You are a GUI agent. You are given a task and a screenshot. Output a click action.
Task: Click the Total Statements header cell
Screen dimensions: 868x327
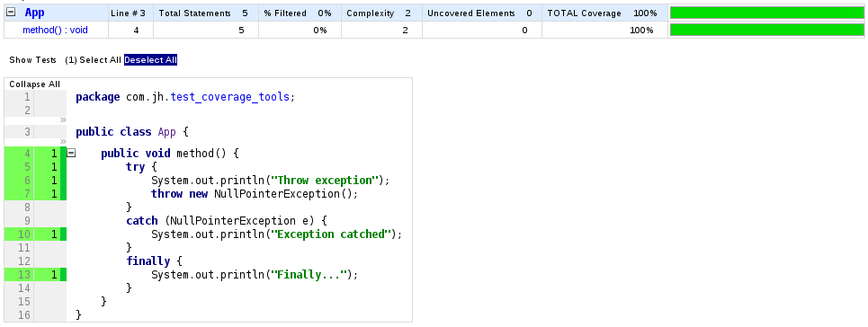coord(205,13)
